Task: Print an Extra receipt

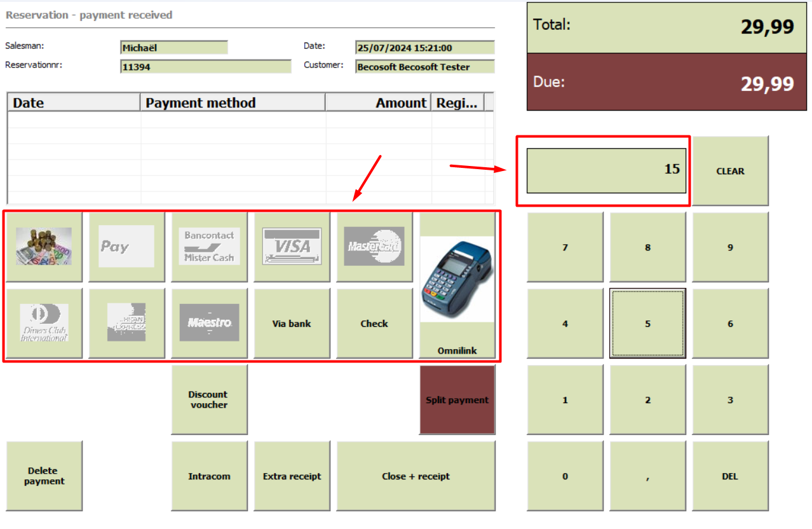Action: click(292, 476)
